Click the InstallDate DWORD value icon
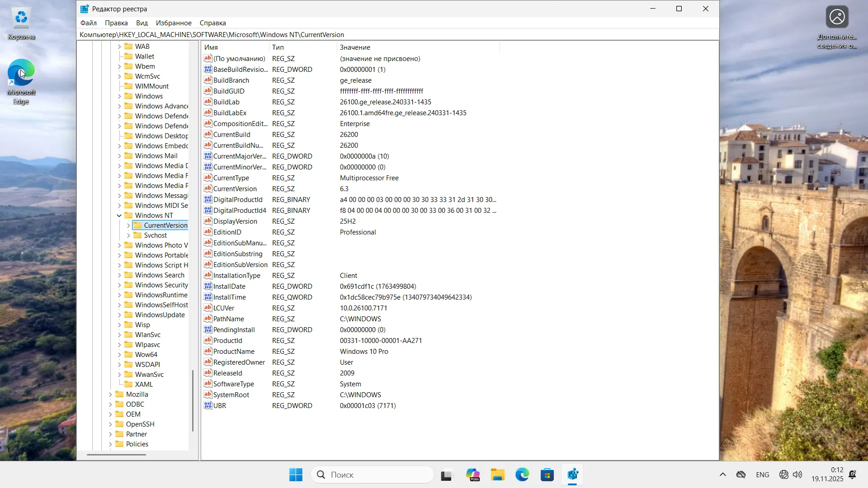This screenshot has height=488, width=868. (208, 286)
